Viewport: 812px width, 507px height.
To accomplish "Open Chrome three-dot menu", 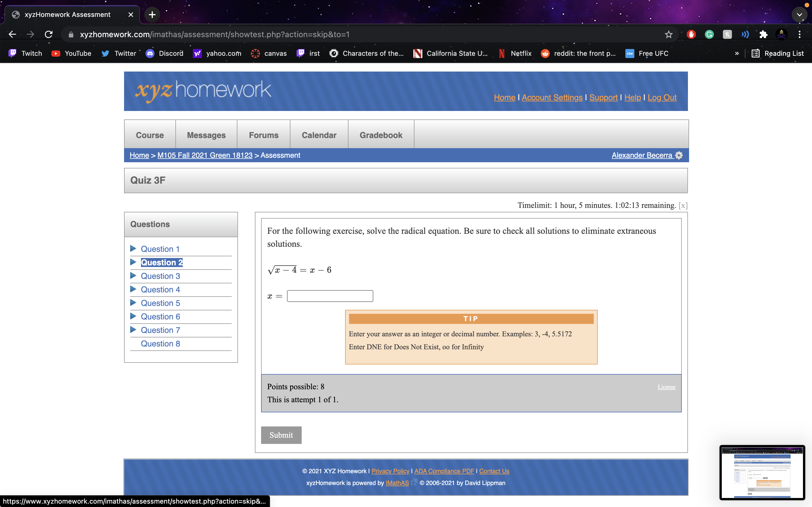I will 800,34.
